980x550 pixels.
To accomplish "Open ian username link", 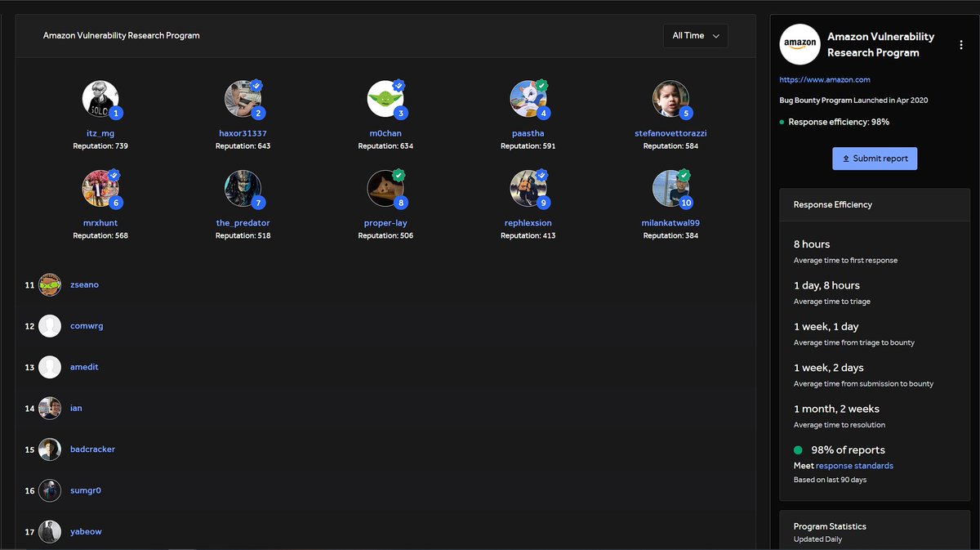I will click(76, 408).
